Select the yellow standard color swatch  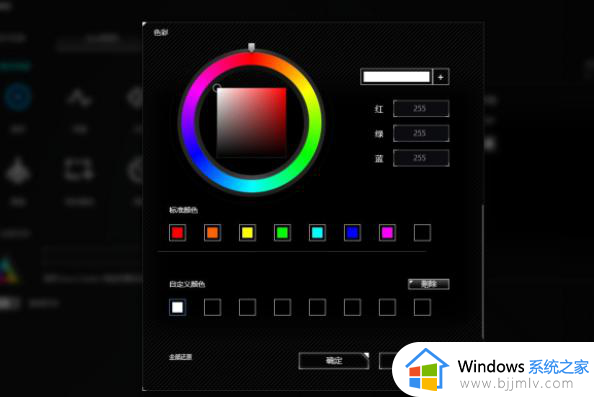pos(247,233)
